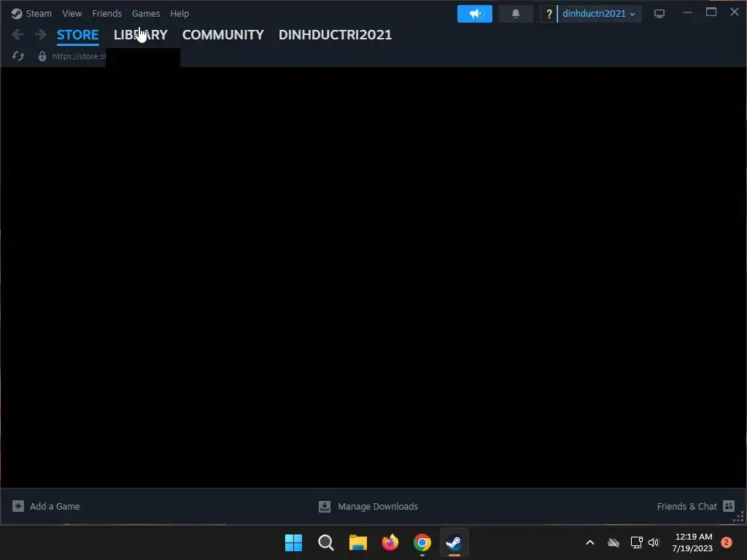Go forward with the right arrow
747x560 pixels.
pyautogui.click(x=41, y=34)
